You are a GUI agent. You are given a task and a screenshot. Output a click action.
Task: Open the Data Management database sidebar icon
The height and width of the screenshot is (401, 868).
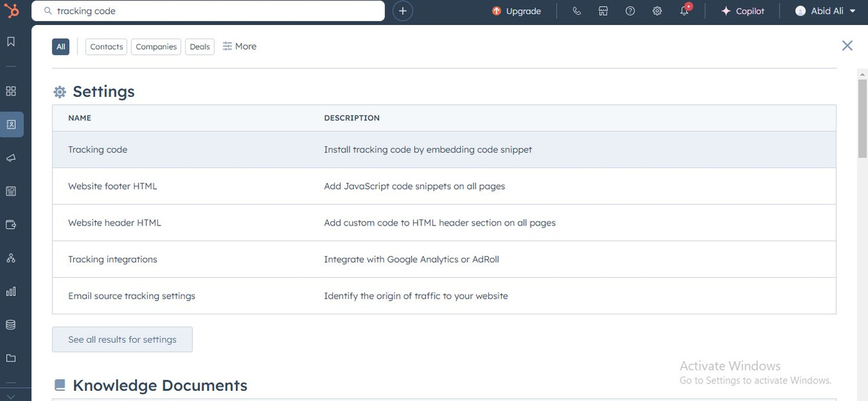[x=11, y=324]
